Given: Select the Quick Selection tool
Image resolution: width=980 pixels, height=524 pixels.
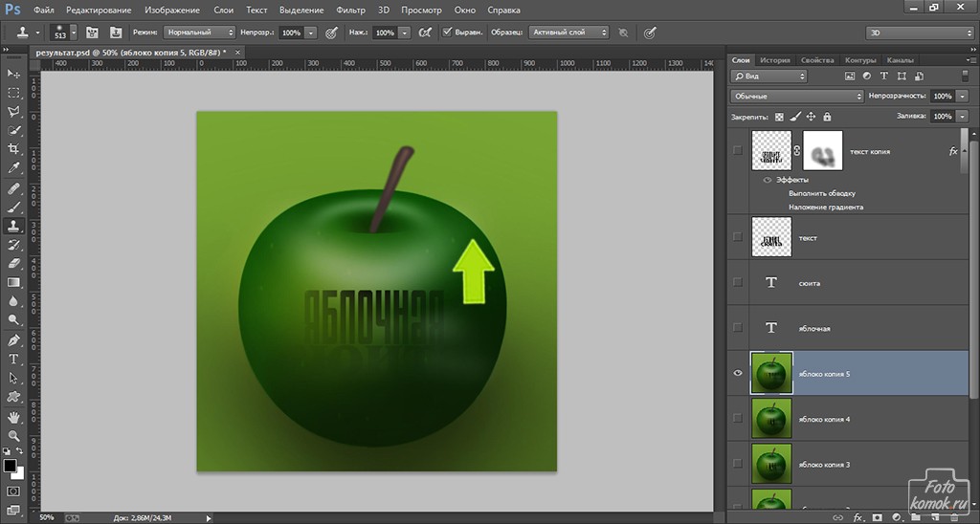Looking at the screenshot, I should pyautogui.click(x=13, y=131).
